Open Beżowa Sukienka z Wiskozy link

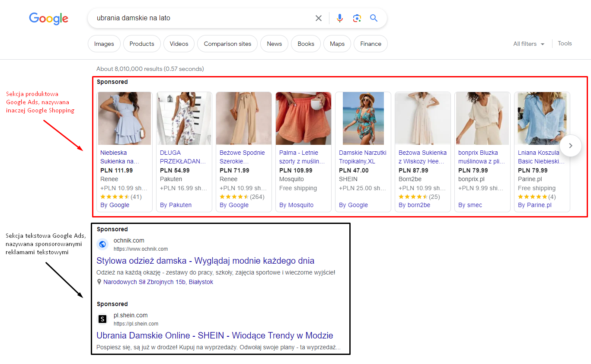click(422, 157)
